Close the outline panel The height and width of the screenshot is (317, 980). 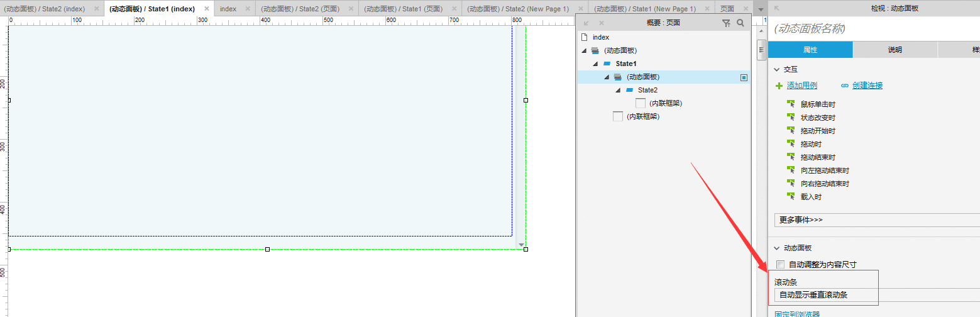[x=600, y=23]
